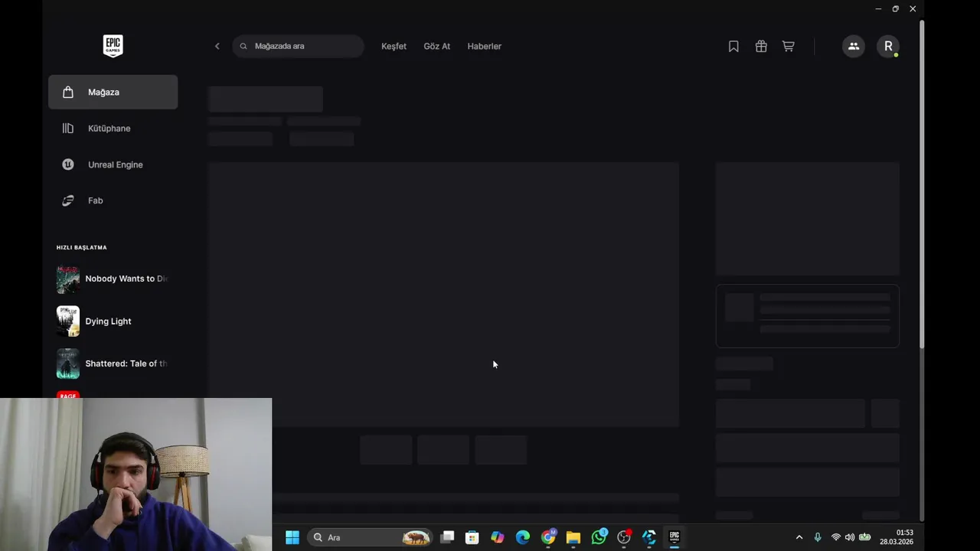The height and width of the screenshot is (551, 980).
Task: Click the microphone tray icon
Action: pos(818,537)
